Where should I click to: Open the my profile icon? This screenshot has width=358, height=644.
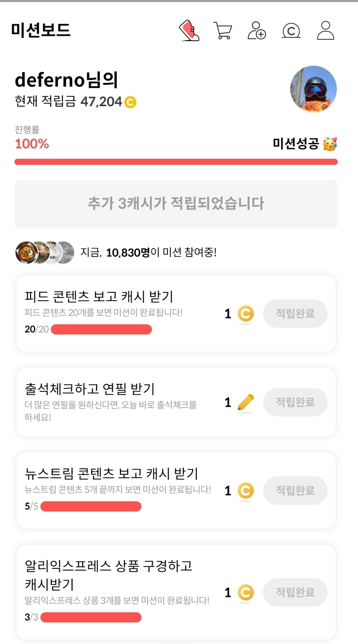pos(326,31)
